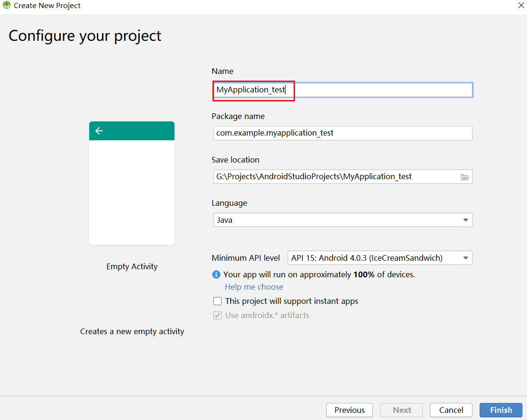Viewport: 527px width, 420px height.
Task: Click the Android Studio icon in title bar
Action: [6, 5]
